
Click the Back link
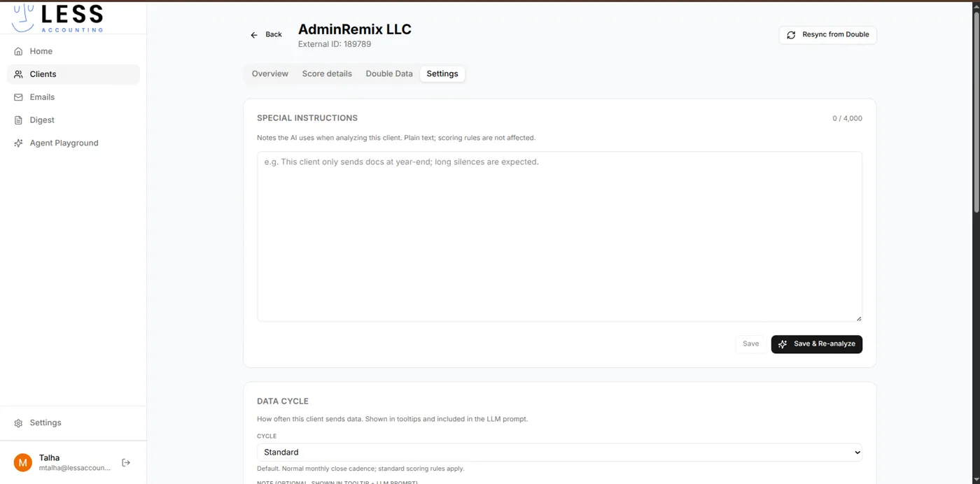pyautogui.click(x=266, y=34)
